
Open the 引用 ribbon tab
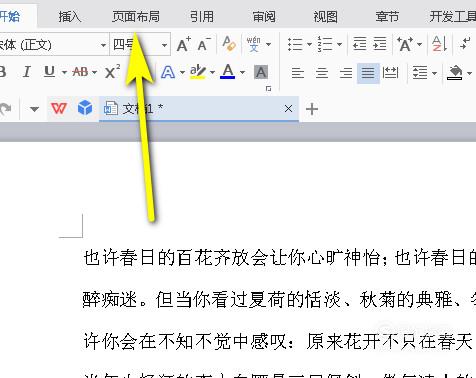point(202,16)
